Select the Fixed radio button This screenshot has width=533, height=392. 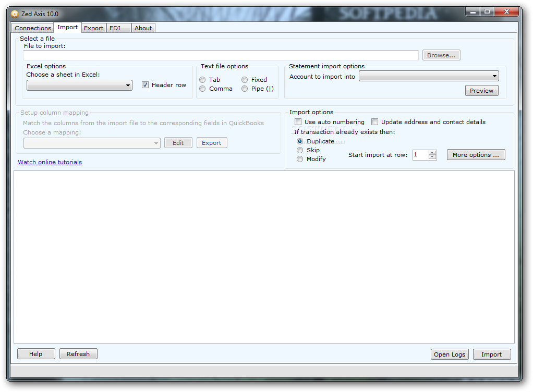(x=245, y=80)
